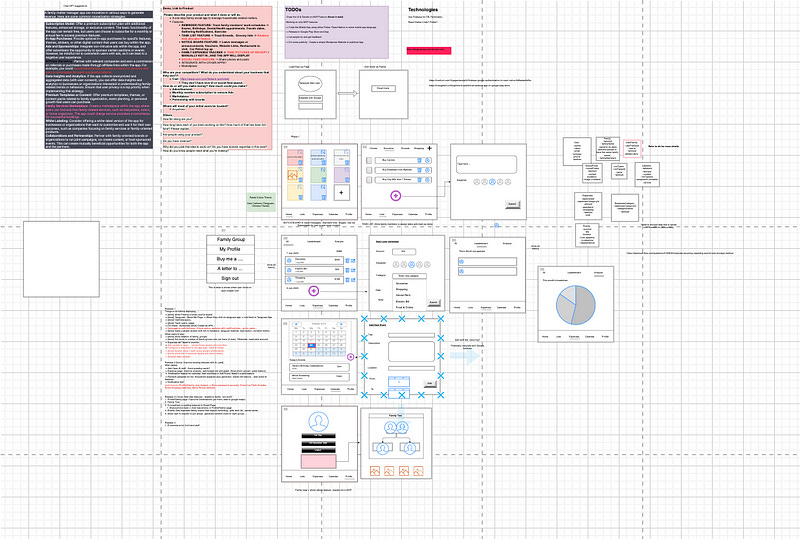Pick last assignee avatar in task assign dialog
Screen dimensions: 800x539
tap(508, 182)
